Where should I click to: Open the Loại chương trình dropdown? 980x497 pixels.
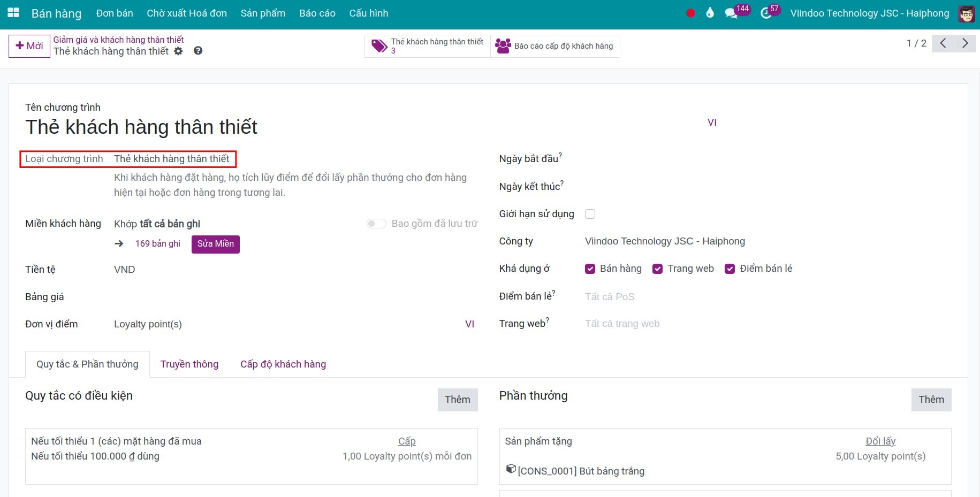[x=171, y=159]
